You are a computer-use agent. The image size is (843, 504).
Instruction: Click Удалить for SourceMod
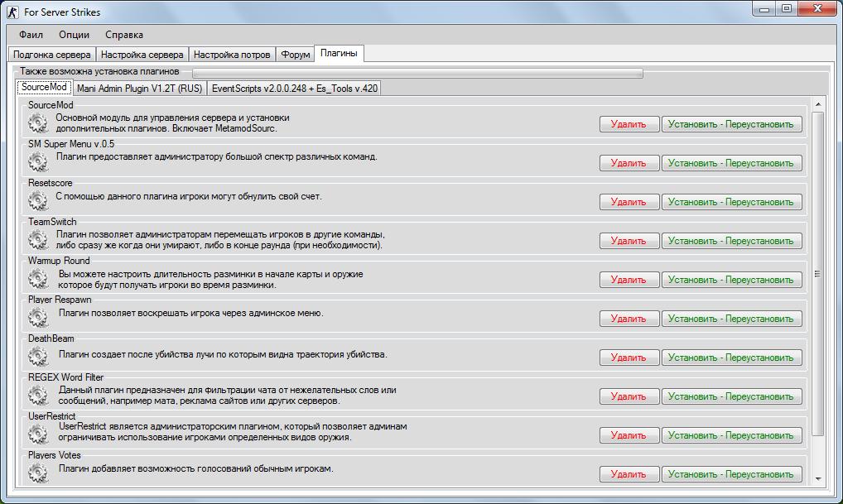629,124
